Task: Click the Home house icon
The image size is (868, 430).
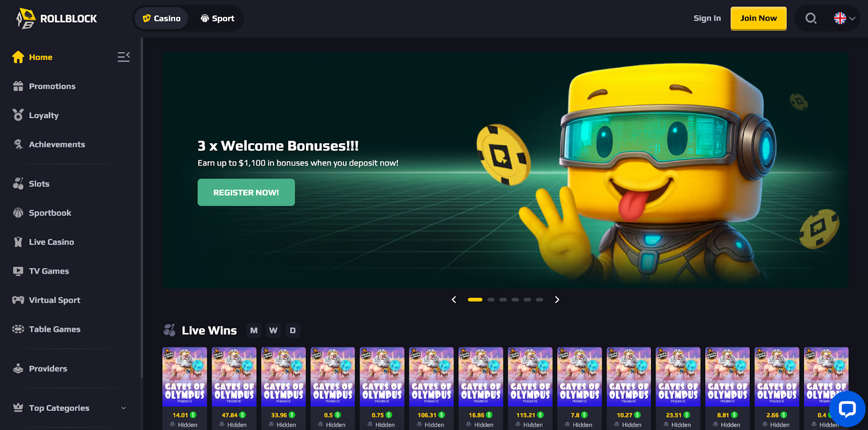Action: pos(18,57)
